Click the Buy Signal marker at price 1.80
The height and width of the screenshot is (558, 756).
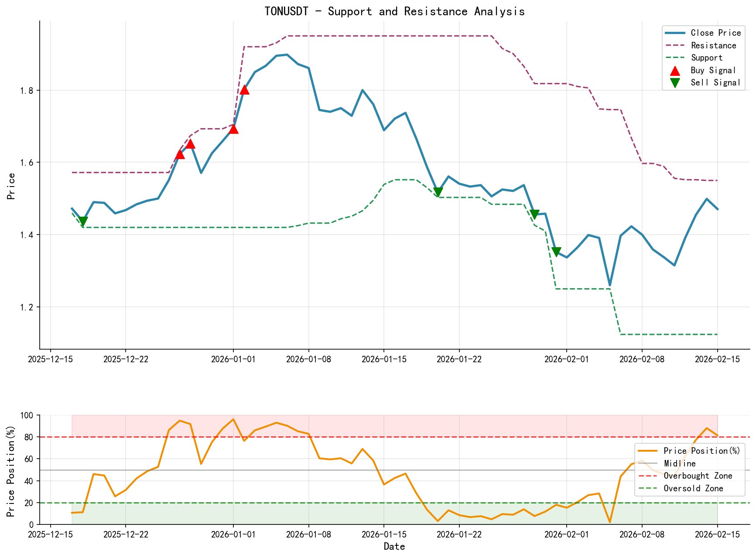244,90
